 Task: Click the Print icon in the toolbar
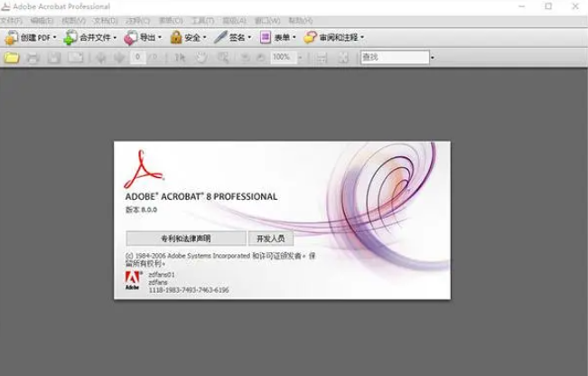tap(33, 58)
